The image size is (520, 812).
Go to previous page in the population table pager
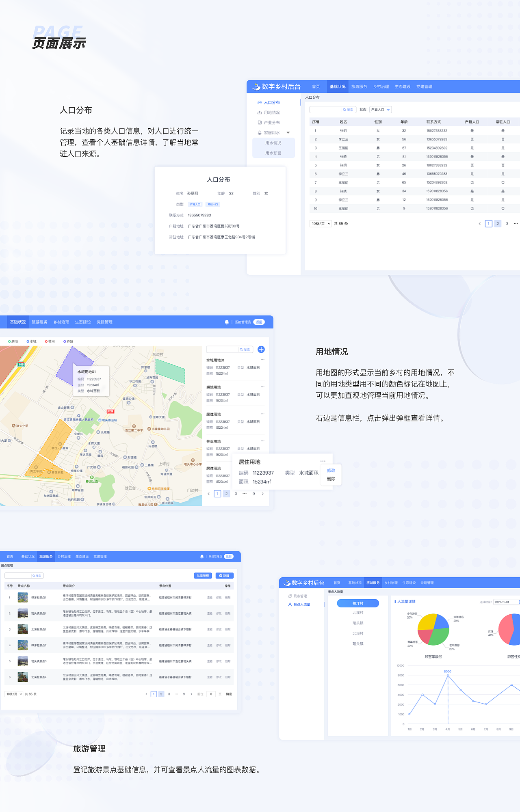coord(480,224)
